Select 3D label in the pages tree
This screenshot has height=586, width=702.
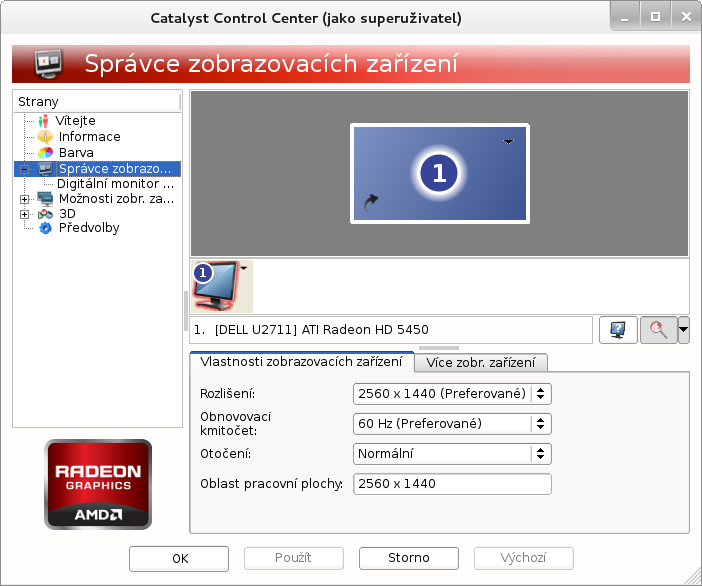[67, 214]
